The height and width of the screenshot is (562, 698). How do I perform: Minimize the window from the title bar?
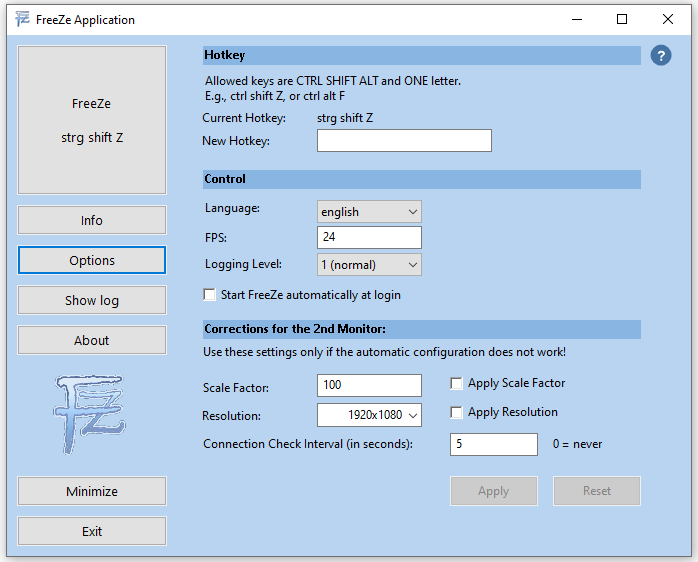pos(577,19)
